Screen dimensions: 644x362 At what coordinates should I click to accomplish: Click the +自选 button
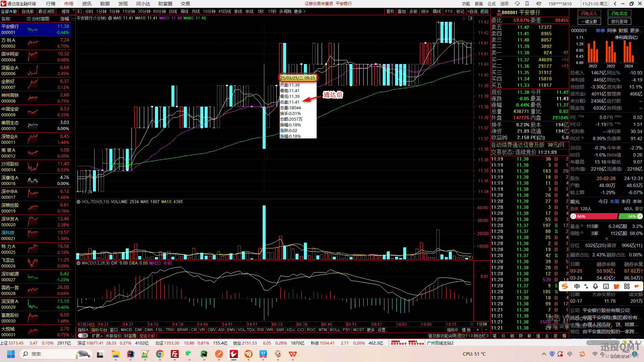pyautogui.click(x=472, y=11)
